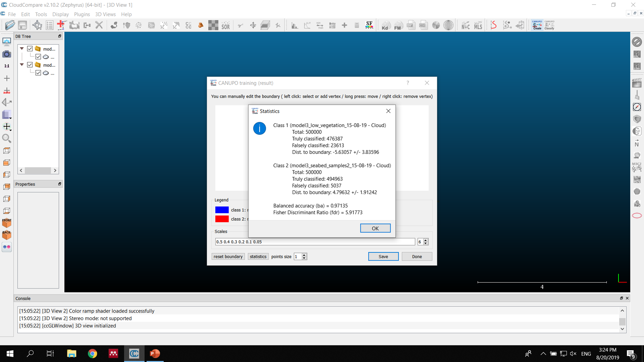
Task: Click the Save button in CANUPO dialog
Action: click(x=383, y=256)
